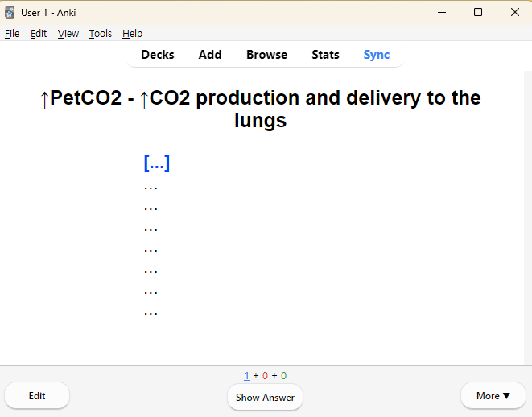
Task: Close the Anki window
Action: point(515,13)
